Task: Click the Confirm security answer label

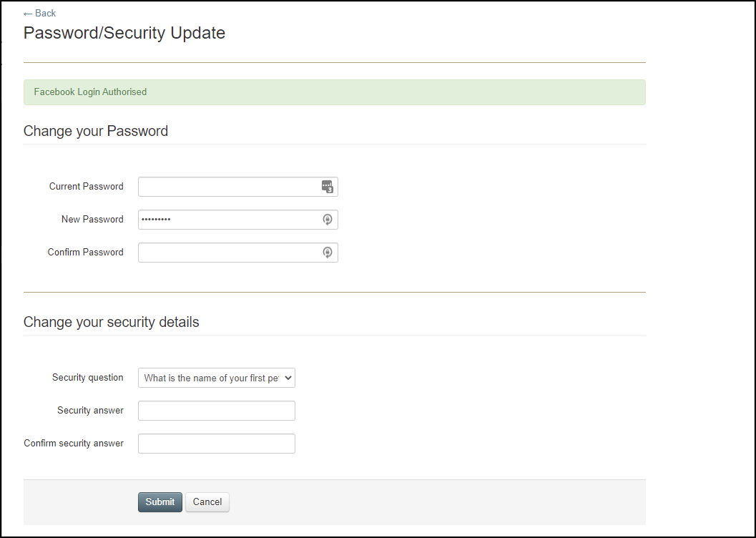Action: click(x=74, y=444)
